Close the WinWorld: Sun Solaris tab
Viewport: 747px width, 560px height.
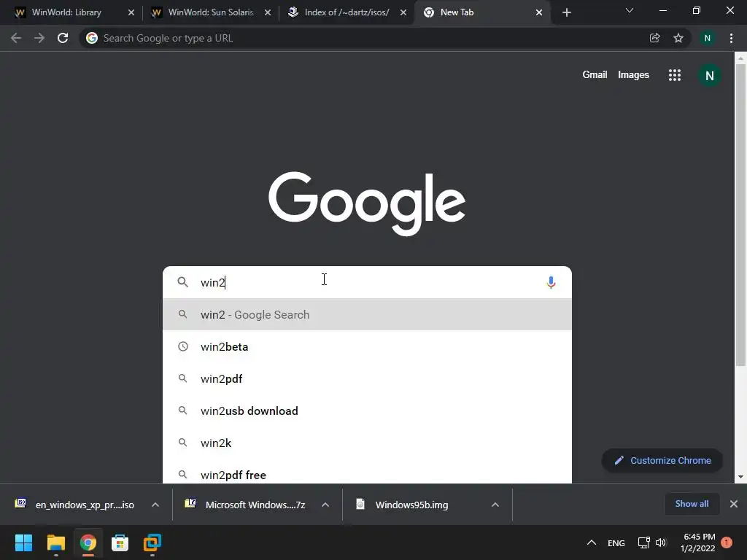click(268, 12)
